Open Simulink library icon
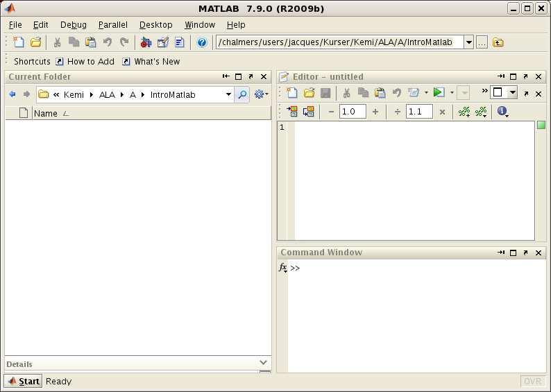The image size is (551, 392). point(146,42)
